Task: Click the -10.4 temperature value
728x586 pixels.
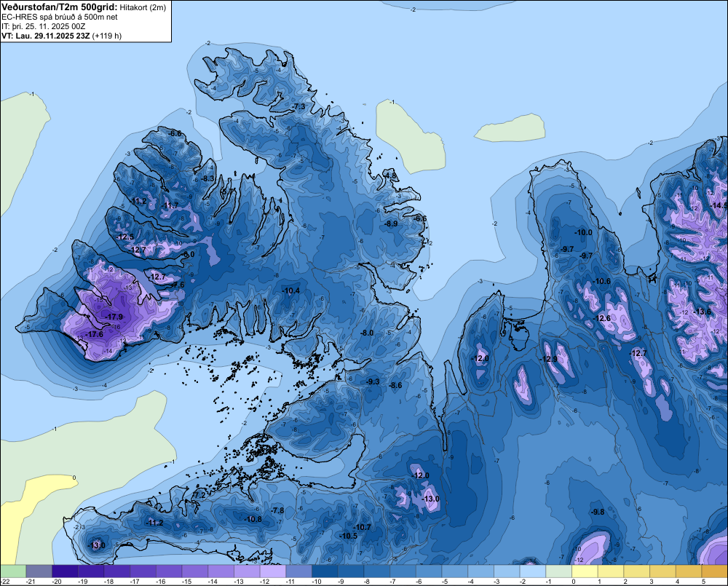Action: (291, 290)
